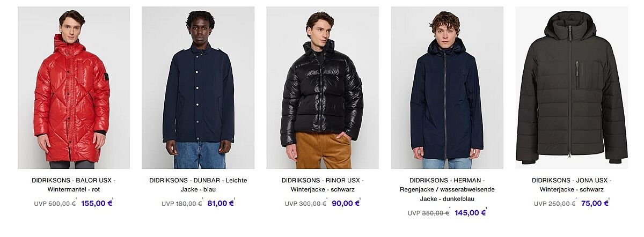The image size is (644, 237).
Task: Select the 145,00 € sale price
Action: (470, 212)
